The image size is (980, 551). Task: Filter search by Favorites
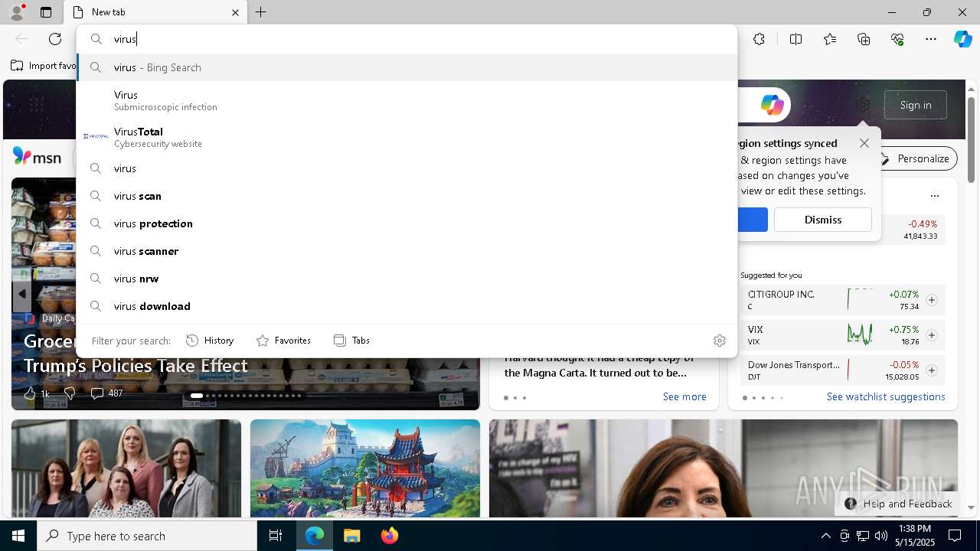(x=283, y=341)
